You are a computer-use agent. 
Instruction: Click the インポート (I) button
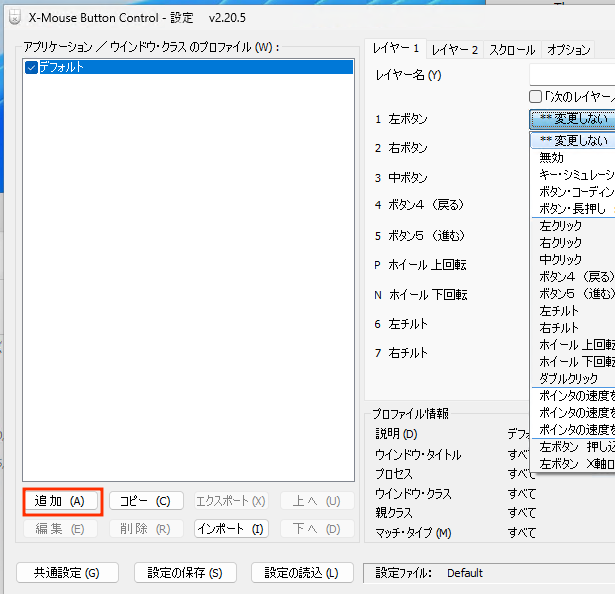(231, 529)
